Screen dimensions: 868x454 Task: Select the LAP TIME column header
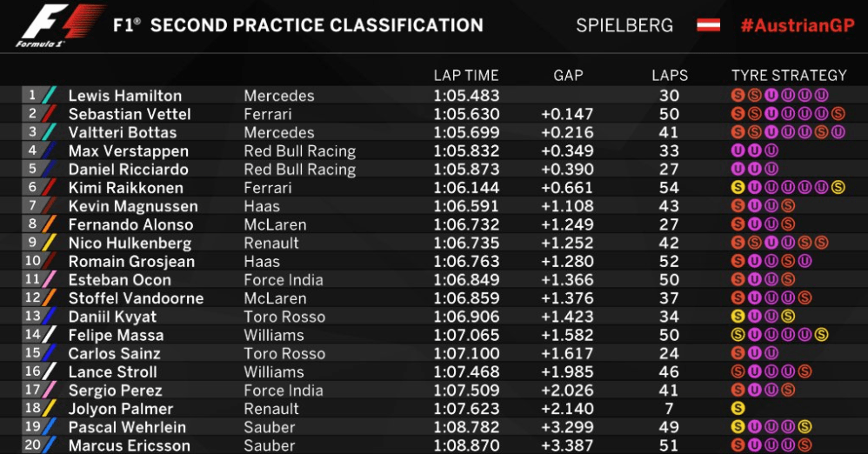click(466, 76)
